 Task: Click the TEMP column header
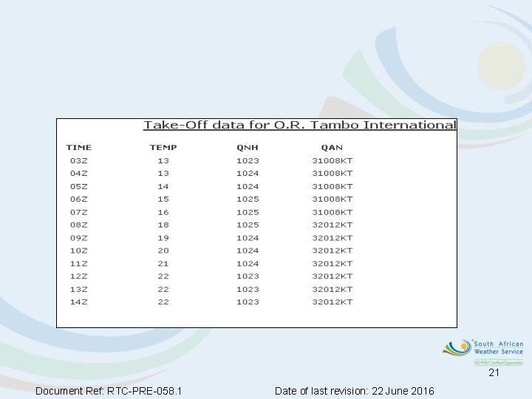point(163,148)
